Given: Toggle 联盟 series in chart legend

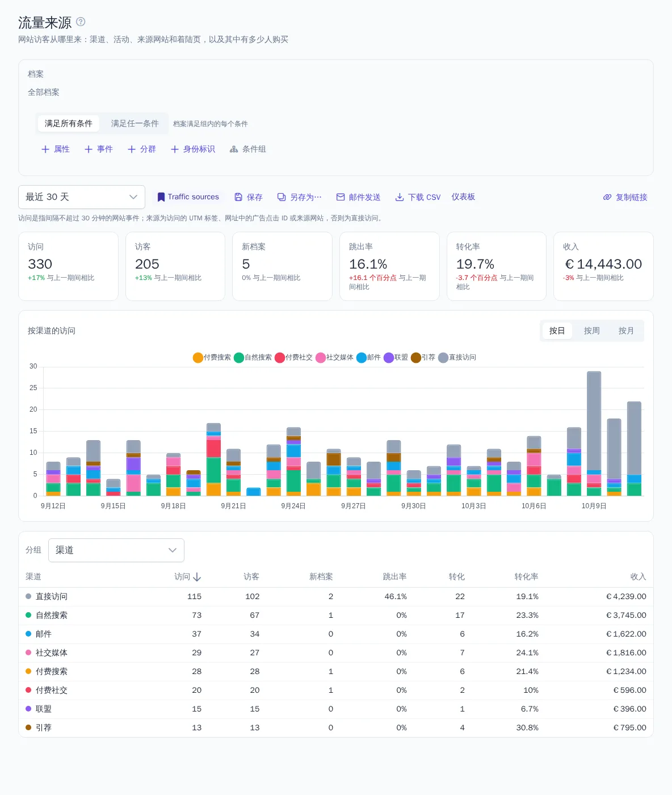Looking at the screenshot, I should click(x=396, y=357).
